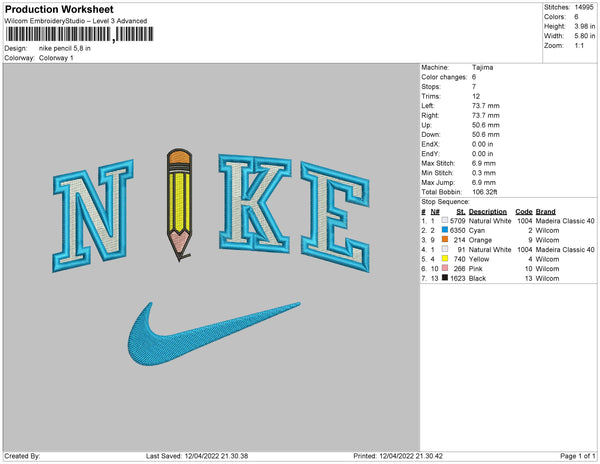Viewport: 600px width, 464px height.
Task: Click the Max Stitch value '6.9 mm'
Action: point(484,163)
